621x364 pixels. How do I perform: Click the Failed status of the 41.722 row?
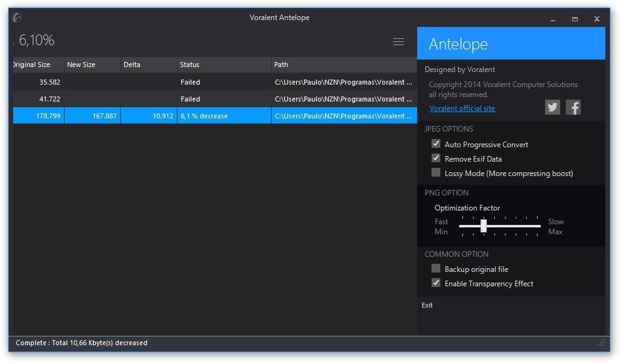224,99
